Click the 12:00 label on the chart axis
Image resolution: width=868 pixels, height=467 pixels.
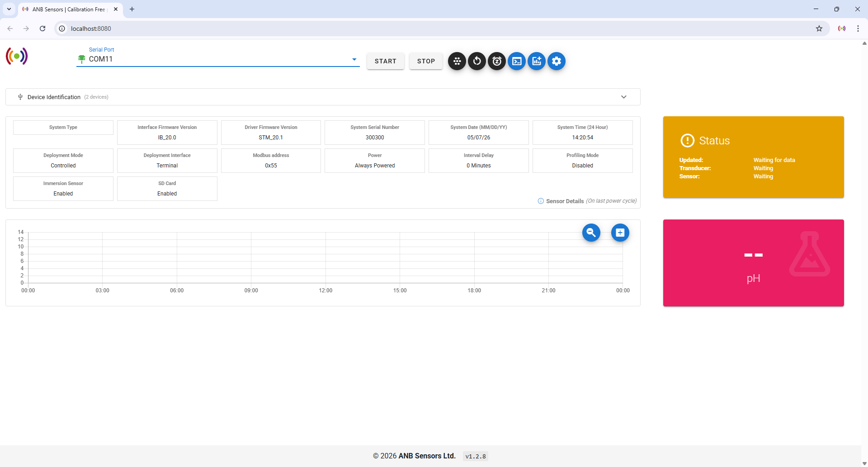325,291
